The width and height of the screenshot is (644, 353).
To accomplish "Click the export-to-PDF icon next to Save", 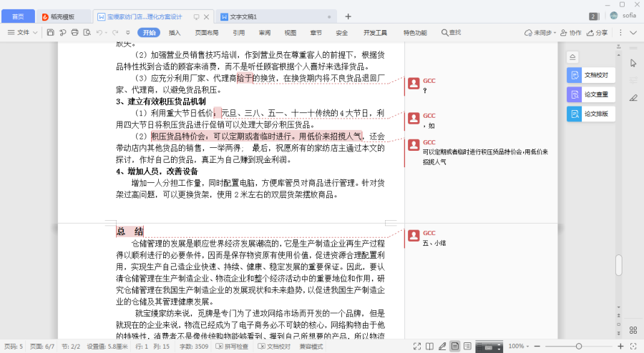I will click(x=62, y=32).
